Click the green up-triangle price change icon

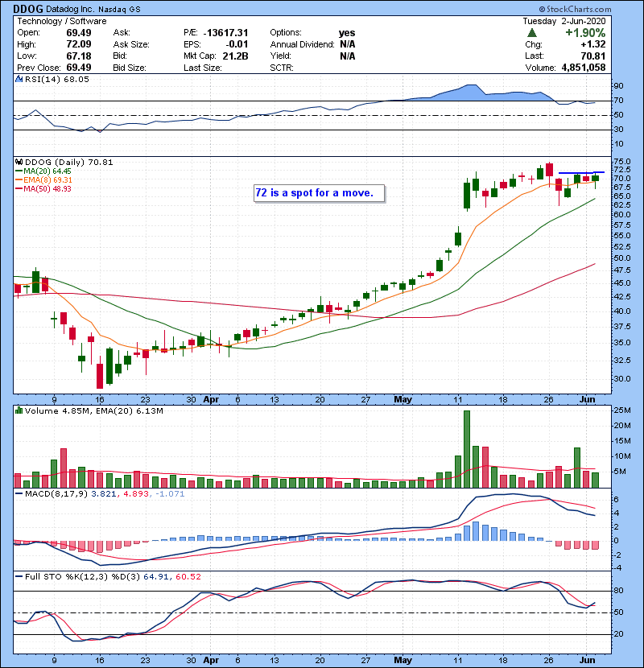(x=532, y=33)
